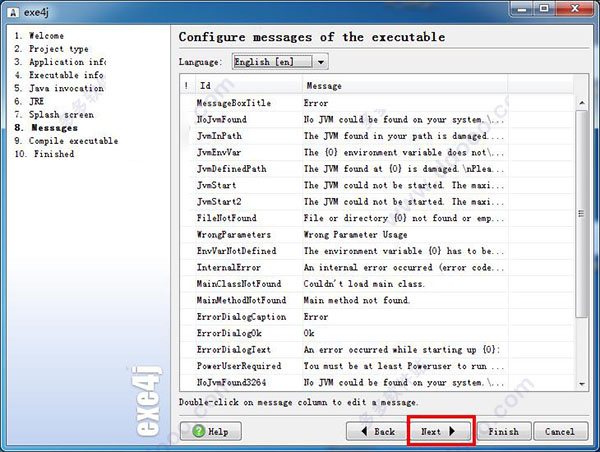
Task: Select the ErrorDialogCaption row id
Action: (x=241, y=317)
